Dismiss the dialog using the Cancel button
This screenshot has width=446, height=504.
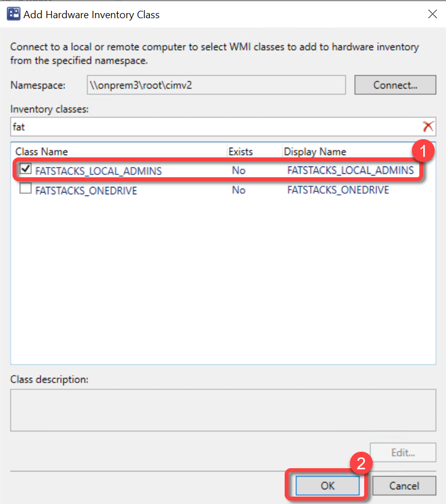click(404, 486)
